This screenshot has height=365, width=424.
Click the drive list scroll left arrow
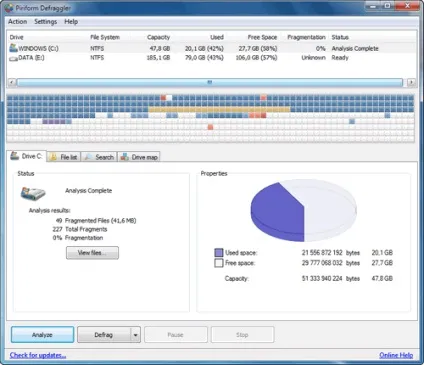point(12,82)
